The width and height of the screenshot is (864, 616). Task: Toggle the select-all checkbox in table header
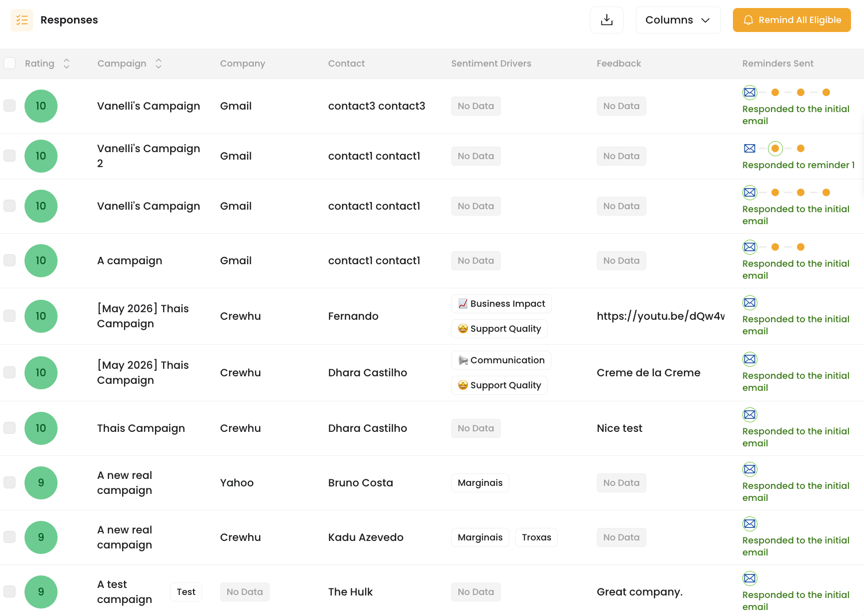pos(10,63)
